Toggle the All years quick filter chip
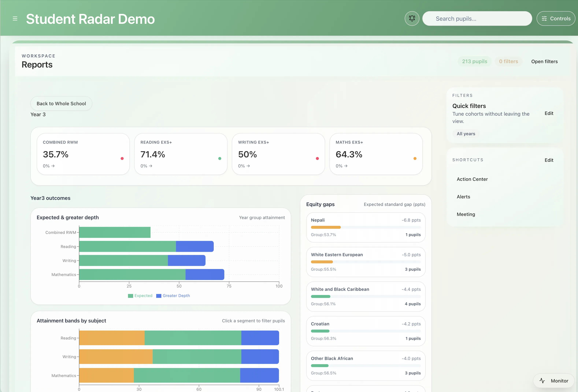 click(x=466, y=133)
